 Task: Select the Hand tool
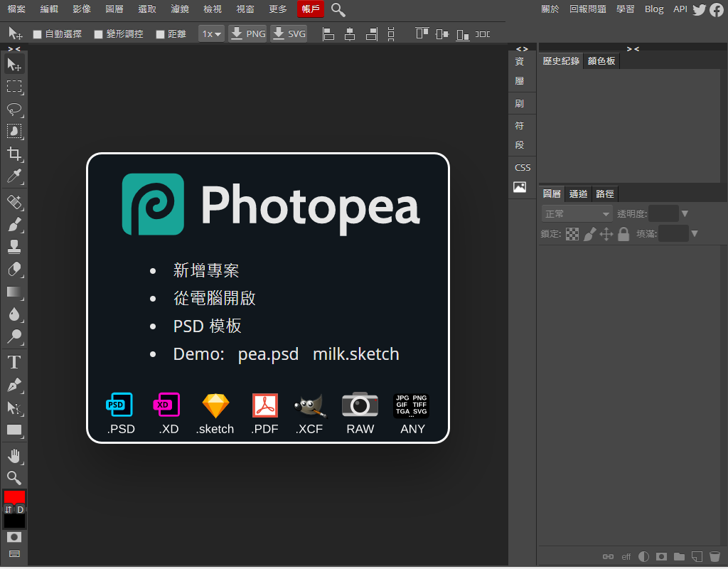tap(14, 456)
